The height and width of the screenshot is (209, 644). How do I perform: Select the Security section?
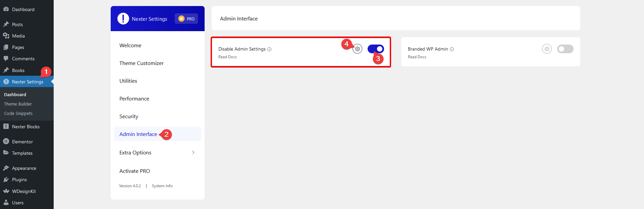129,116
